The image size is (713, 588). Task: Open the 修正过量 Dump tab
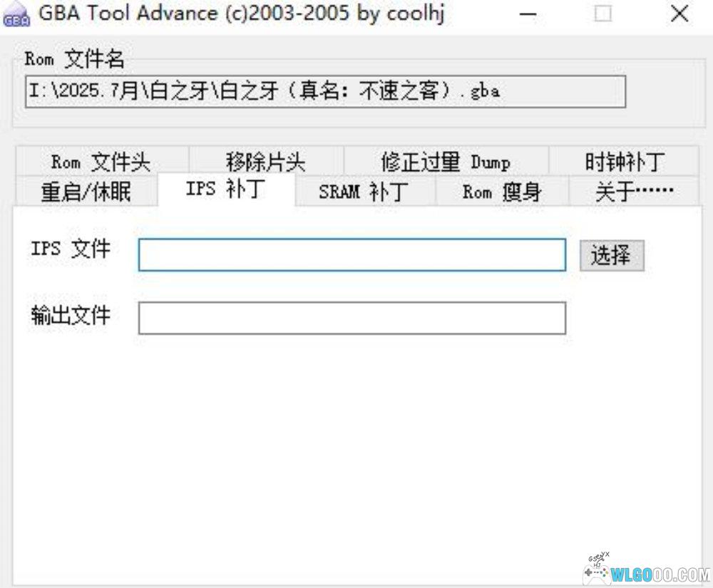point(446,162)
